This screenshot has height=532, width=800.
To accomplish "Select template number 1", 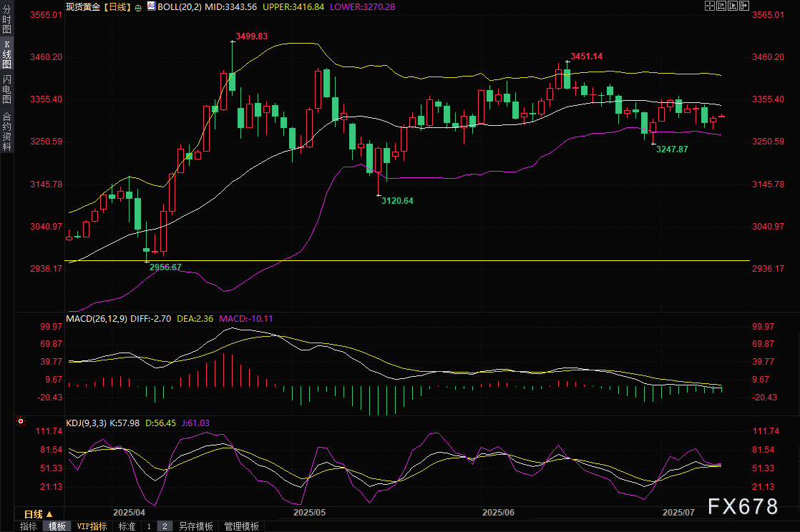I will coord(149,526).
